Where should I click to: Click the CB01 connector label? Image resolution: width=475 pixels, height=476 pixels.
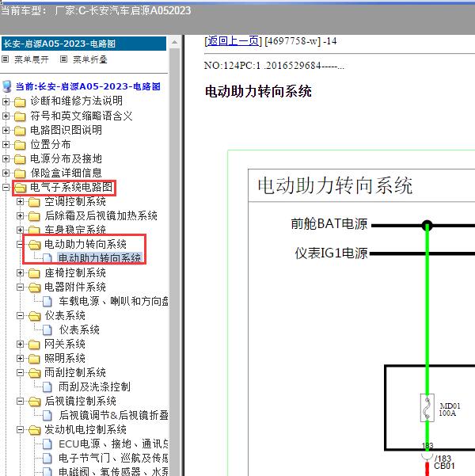[x=444, y=466]
